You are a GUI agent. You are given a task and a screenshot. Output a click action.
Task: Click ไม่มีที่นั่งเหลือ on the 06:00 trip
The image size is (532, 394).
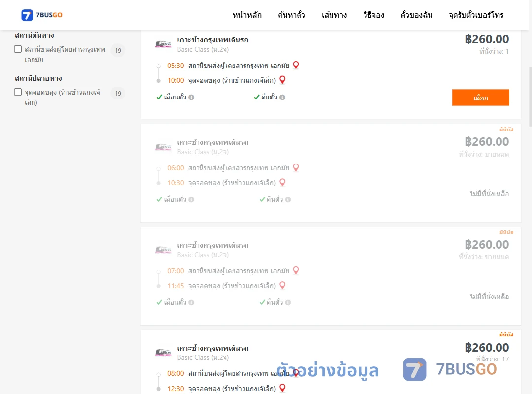coord(489,194)
